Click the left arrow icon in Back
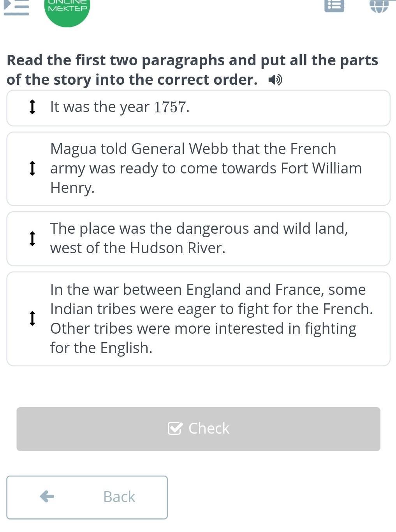This screenshot has height=532, width=396. pyautogui.click(x=47, y=496)
